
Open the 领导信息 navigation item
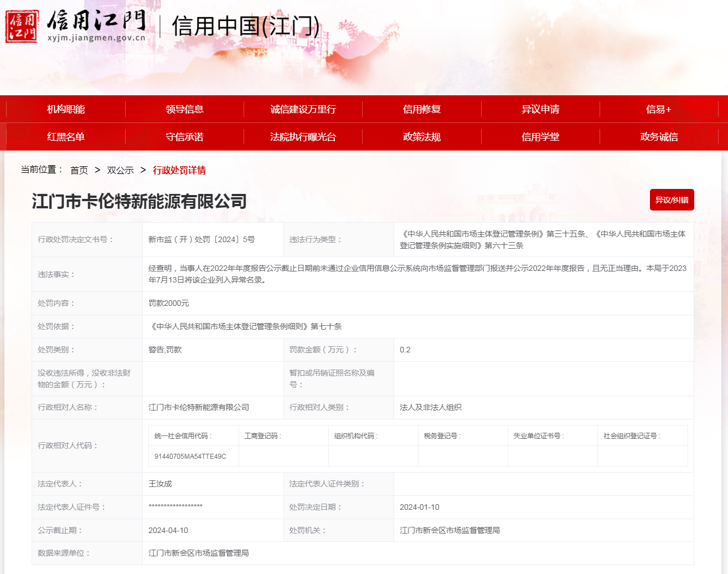tap(184, 109)
